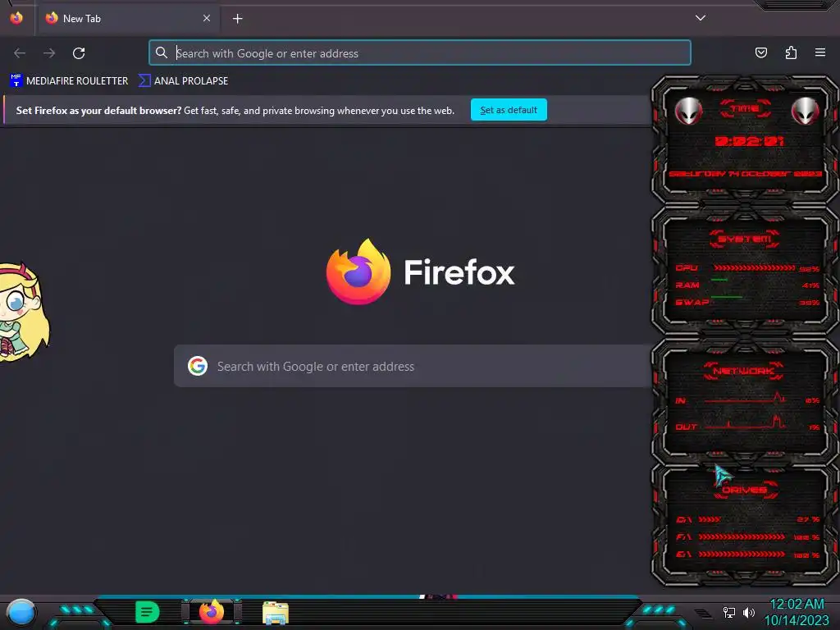Click the magnifier icon in address bar
840x630 pixels.
coord(162,52)
